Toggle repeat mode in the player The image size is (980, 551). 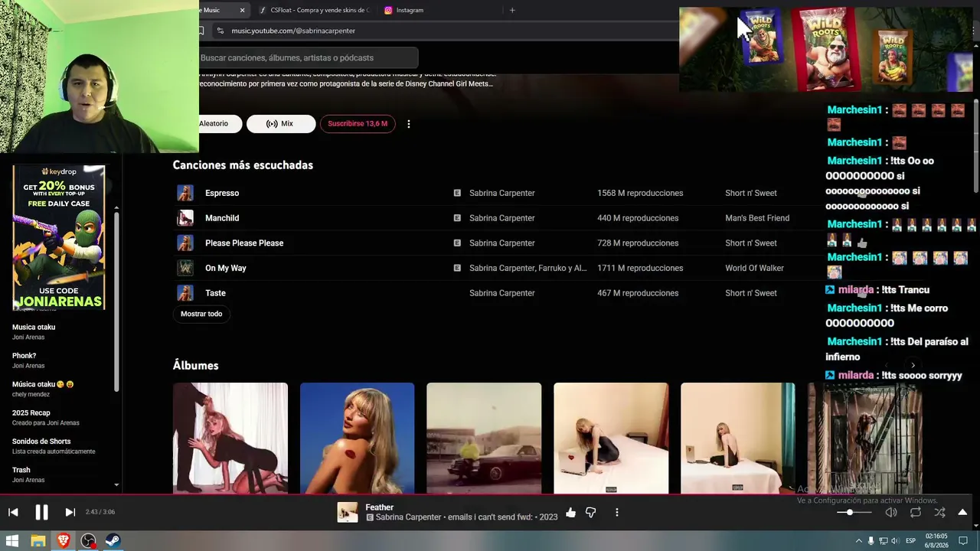coord(915,512)
